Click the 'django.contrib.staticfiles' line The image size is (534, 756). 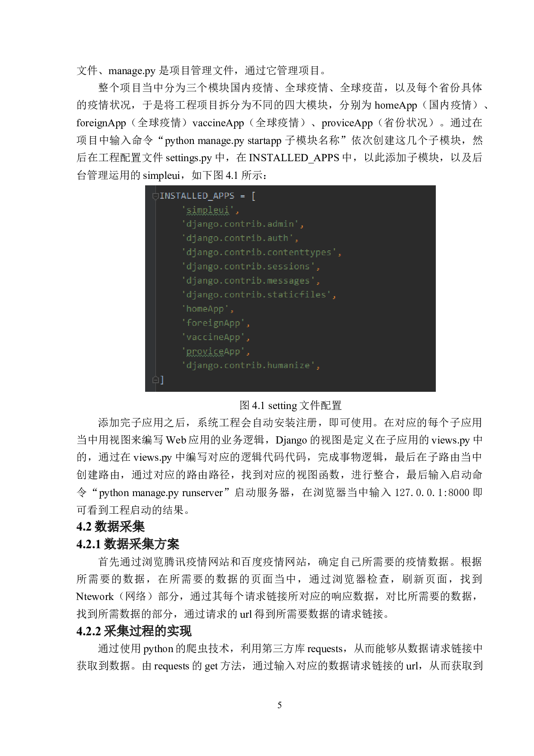tap(259, 295)
